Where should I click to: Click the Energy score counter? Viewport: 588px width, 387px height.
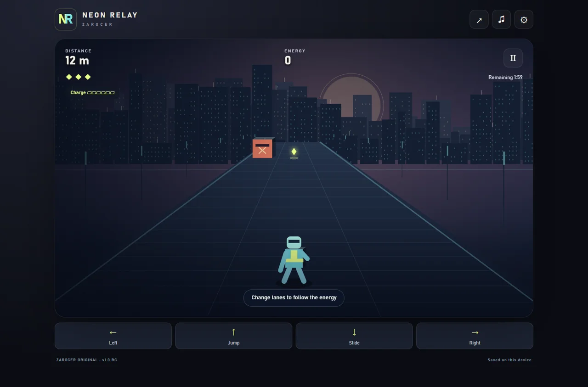288,61
